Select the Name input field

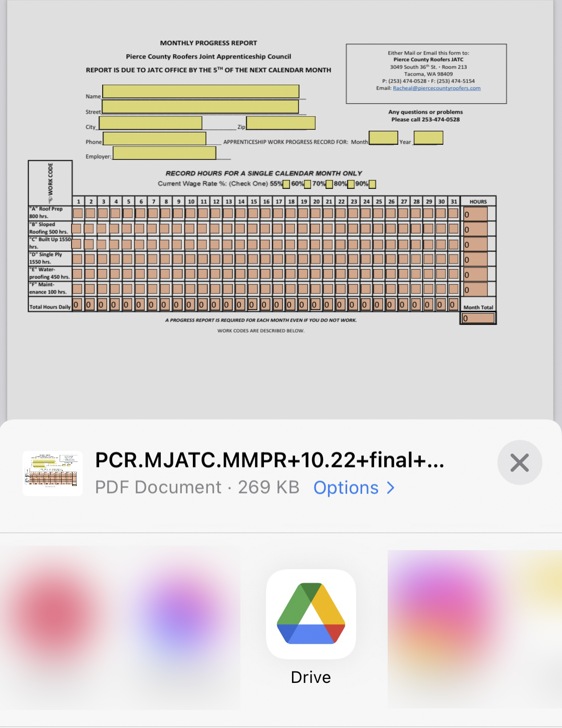[x=200, y=91]
